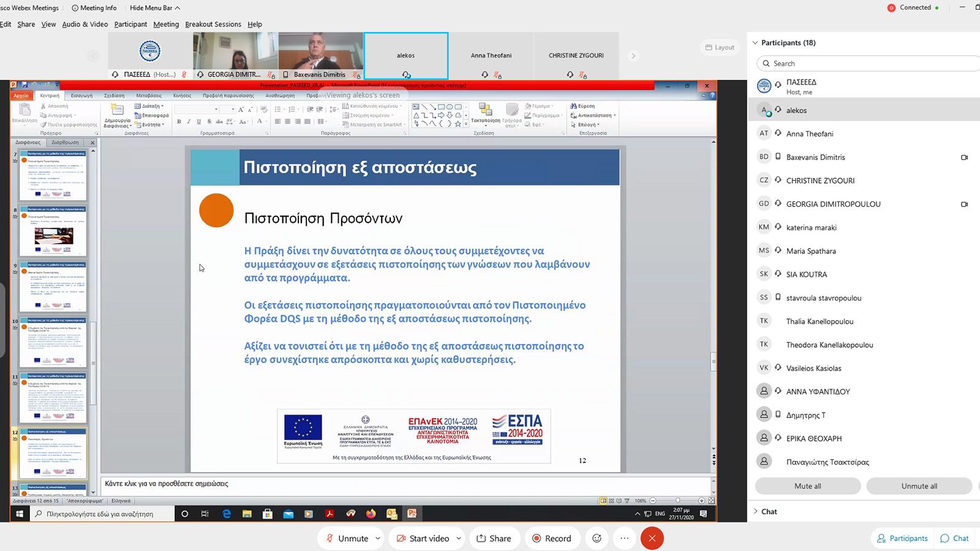Open Meeting Info panel
The image size is (980, 551).
(x=94, y=8)
